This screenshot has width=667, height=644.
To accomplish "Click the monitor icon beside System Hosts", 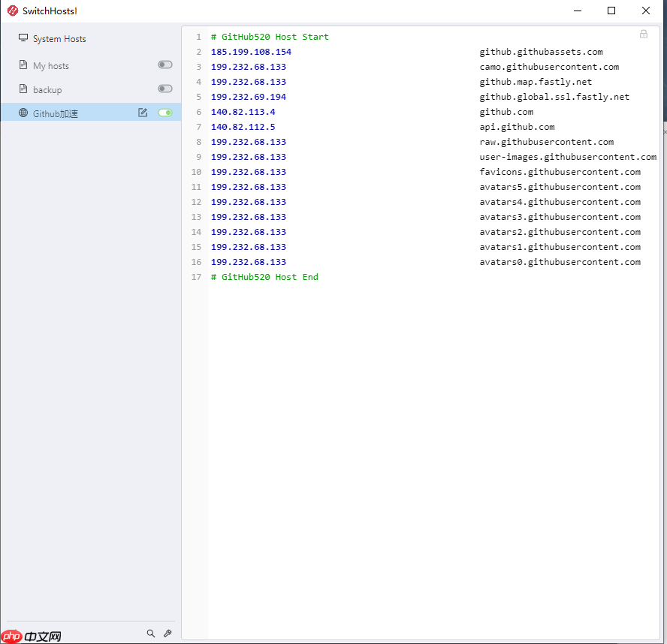I will [23, 38].
